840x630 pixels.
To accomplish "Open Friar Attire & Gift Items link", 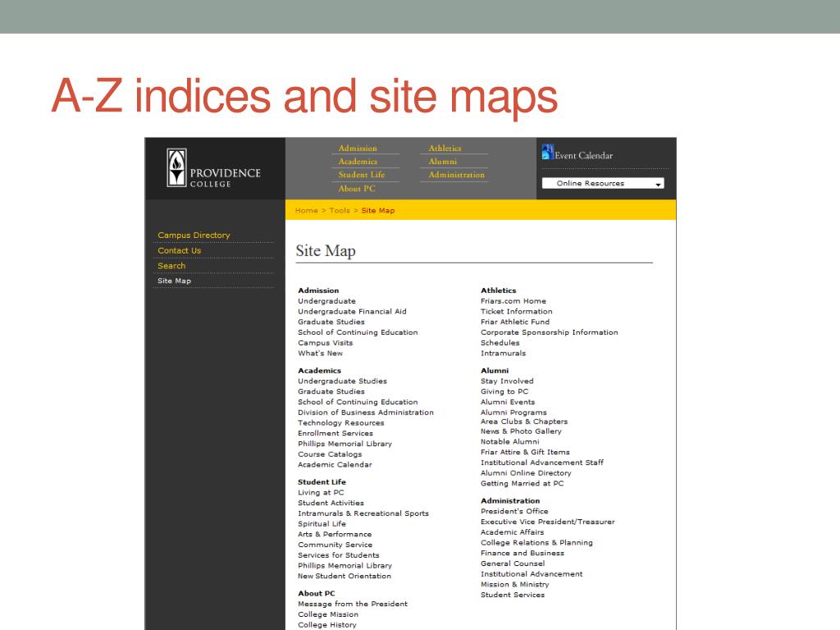I will tap(525, 452).
